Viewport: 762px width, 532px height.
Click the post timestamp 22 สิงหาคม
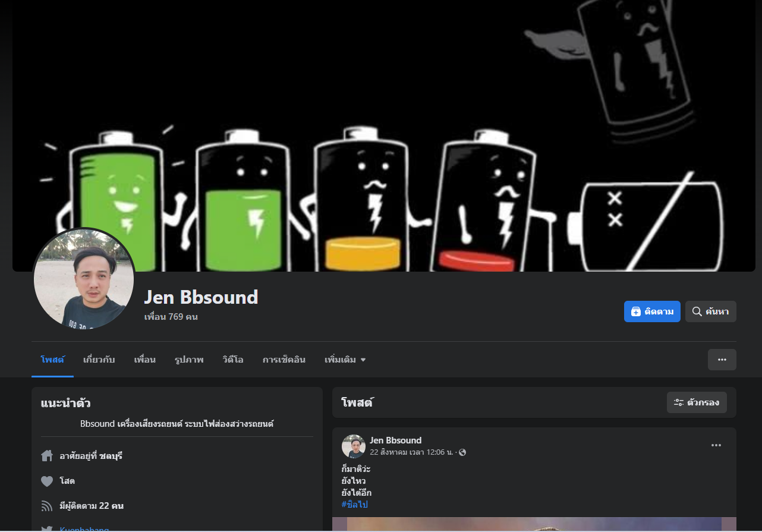point(411,452)
